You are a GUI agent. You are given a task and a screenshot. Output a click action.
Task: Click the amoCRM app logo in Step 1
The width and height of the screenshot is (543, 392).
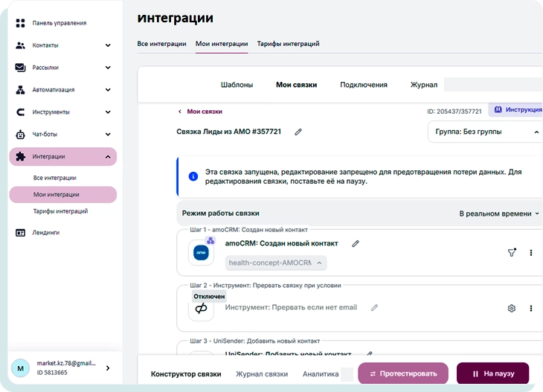(201, 253)
